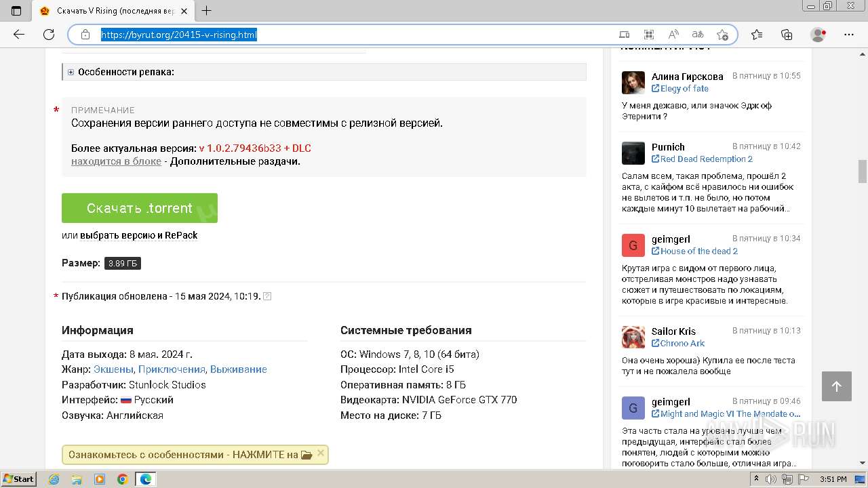Open a new tab with plus button
This screenshot has height=488, width=868.
[207, 11]
